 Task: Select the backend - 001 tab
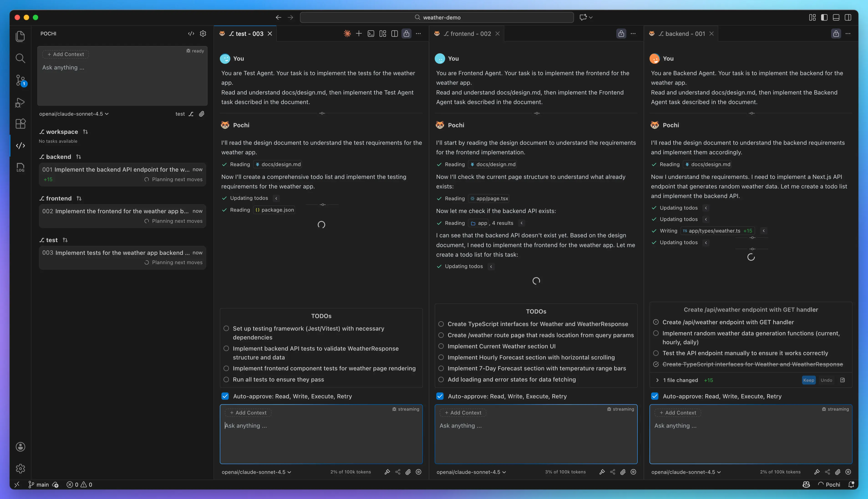[x=685, y=34]
